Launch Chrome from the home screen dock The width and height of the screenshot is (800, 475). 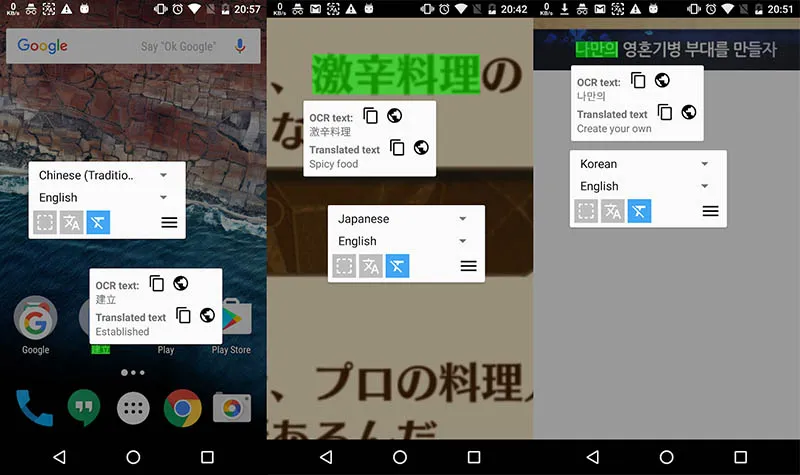(182, 407)
